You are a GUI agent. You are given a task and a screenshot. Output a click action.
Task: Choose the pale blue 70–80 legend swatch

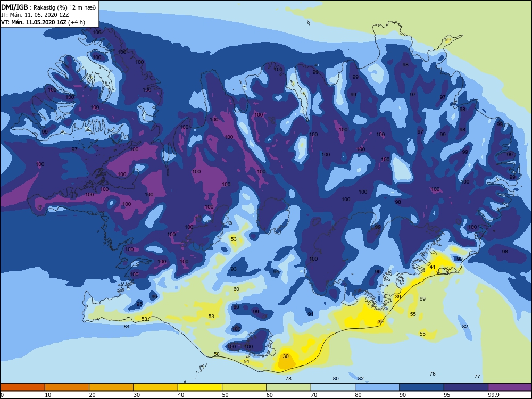click(333, 387)
